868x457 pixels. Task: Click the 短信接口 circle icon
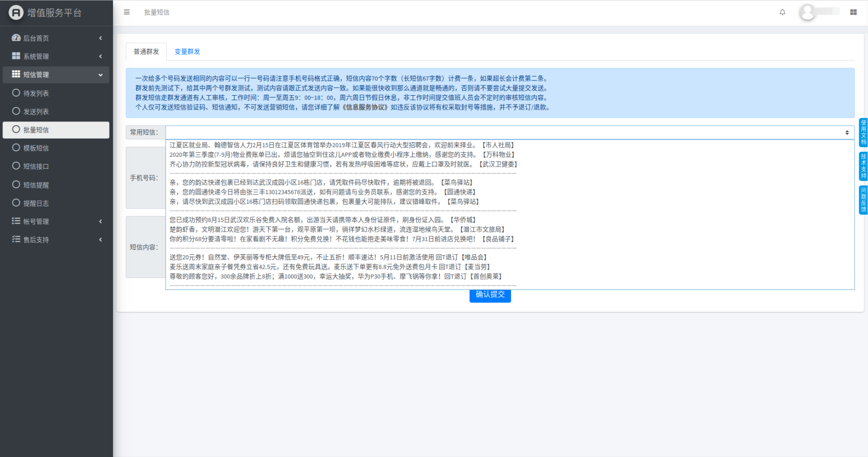pos(15,166)
